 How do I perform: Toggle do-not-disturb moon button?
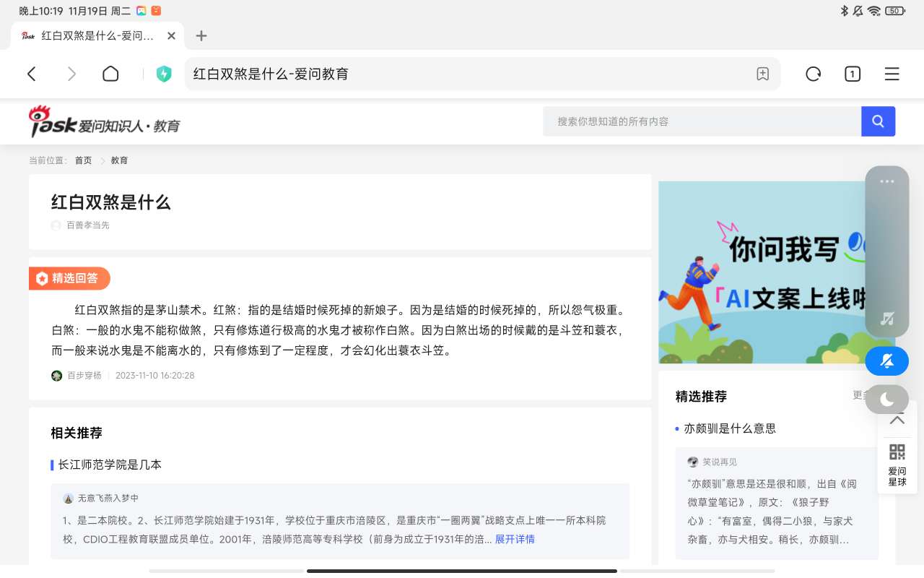[886, 400]
